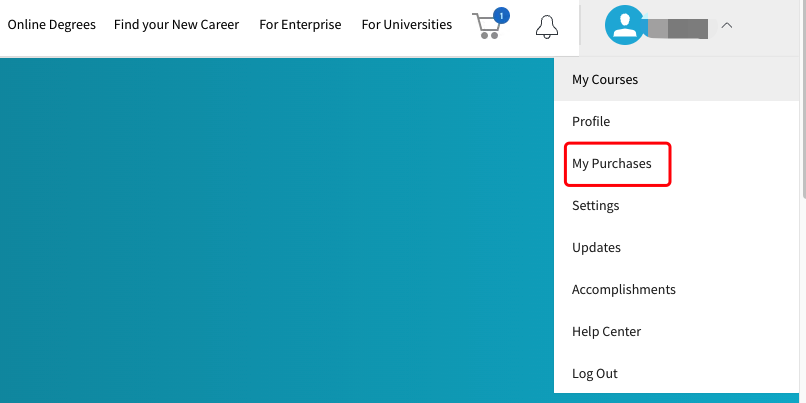The width and height of the screenshot is (806, 403).
Task: Open the Help Center entry
Action: [x=676, y=332]
